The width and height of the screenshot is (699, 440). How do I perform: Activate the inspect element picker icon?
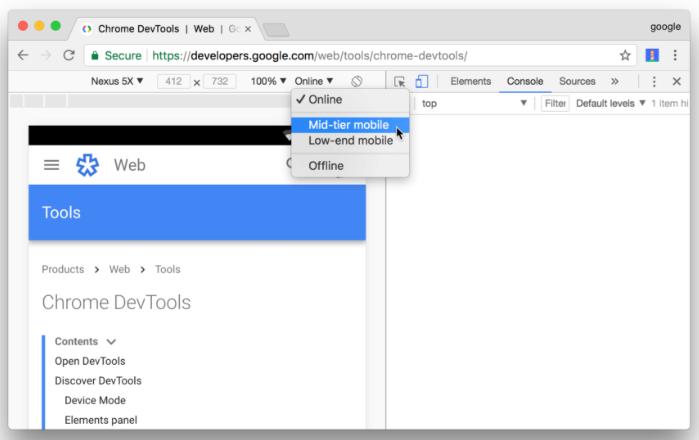[x=399, y=82]
